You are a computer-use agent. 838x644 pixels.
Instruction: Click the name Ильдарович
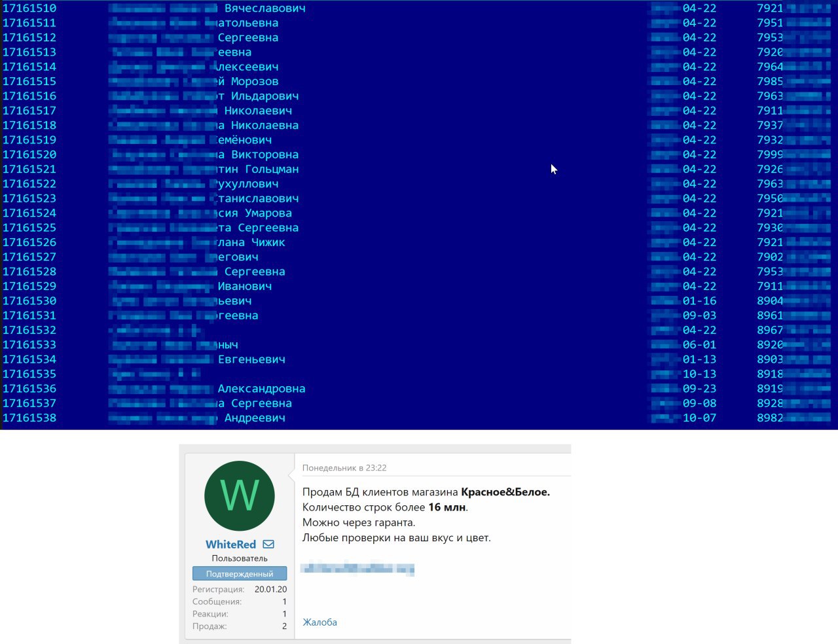[x=265, y=96]
